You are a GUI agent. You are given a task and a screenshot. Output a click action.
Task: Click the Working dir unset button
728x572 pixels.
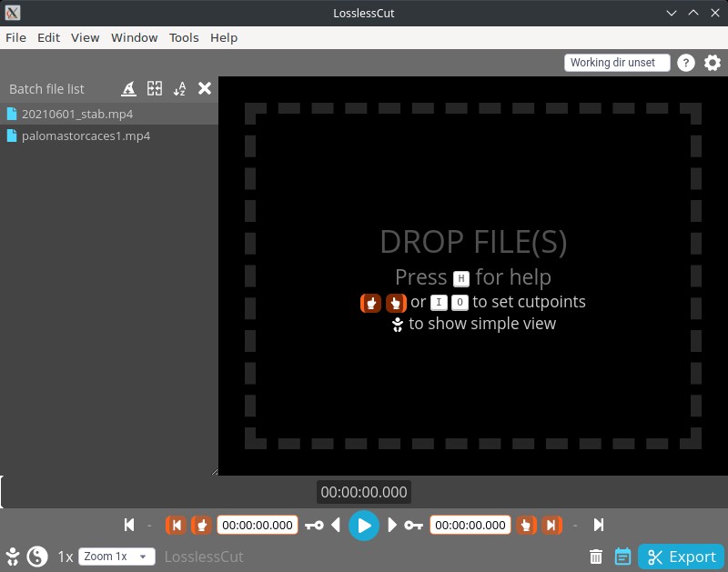(x=617, y=63)
